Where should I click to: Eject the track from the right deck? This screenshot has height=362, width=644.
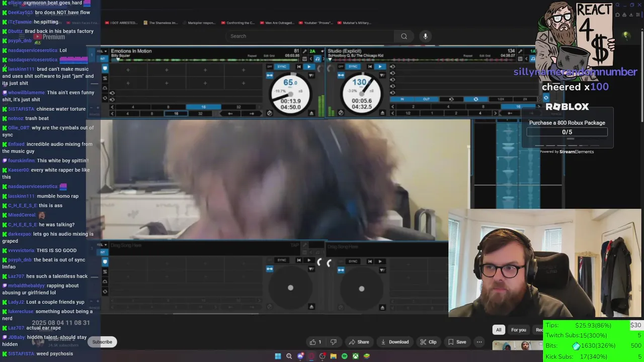pyautogui.click(x=382, y=113)
